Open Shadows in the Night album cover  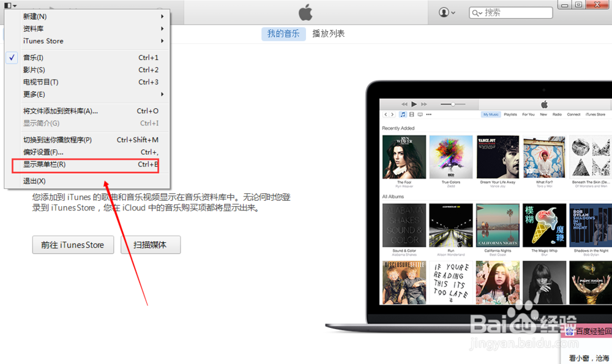point(591,225)
